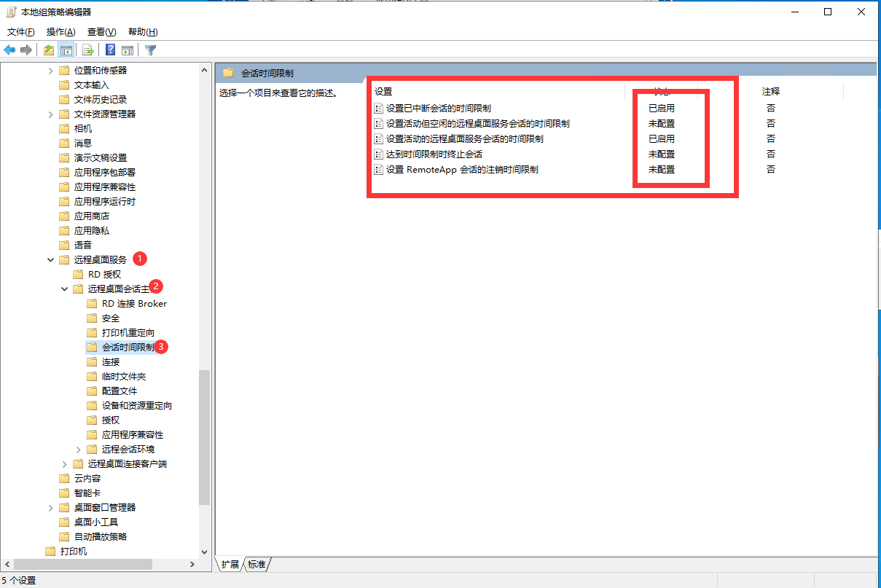Viewport: 881px width, 588px height.
Task: Toggle the show/hide action pane icon
Action: click(x=128, y=50)
